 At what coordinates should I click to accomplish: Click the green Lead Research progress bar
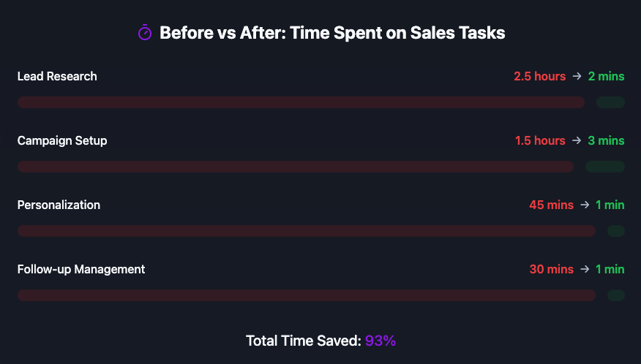(x=610, y=102)
